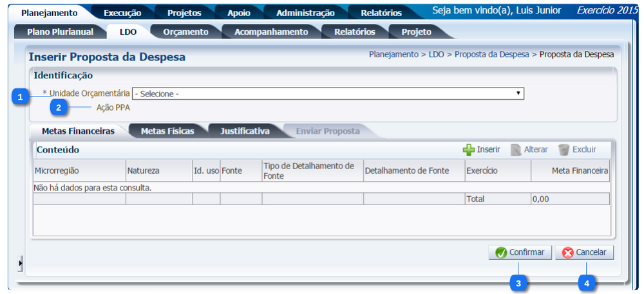Select the Acompanhamento sub-tab
The width and height of the screenshot is (644, 294).
click(x=271, y=32)
